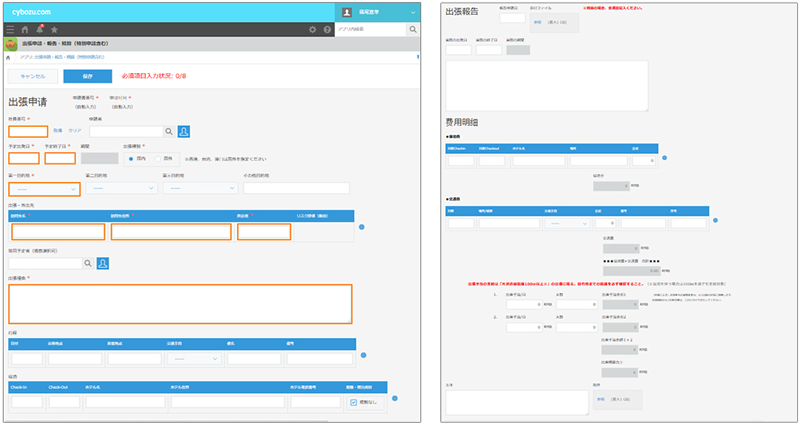Select the 国内 radio button
The height and width of the screenshot is (424, 800).
pos(132,158)
